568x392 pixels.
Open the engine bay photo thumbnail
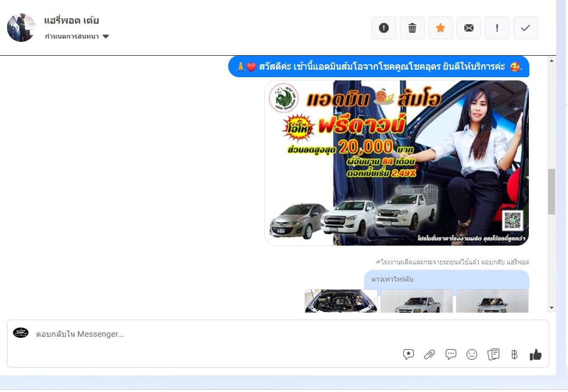pos(341,301)
